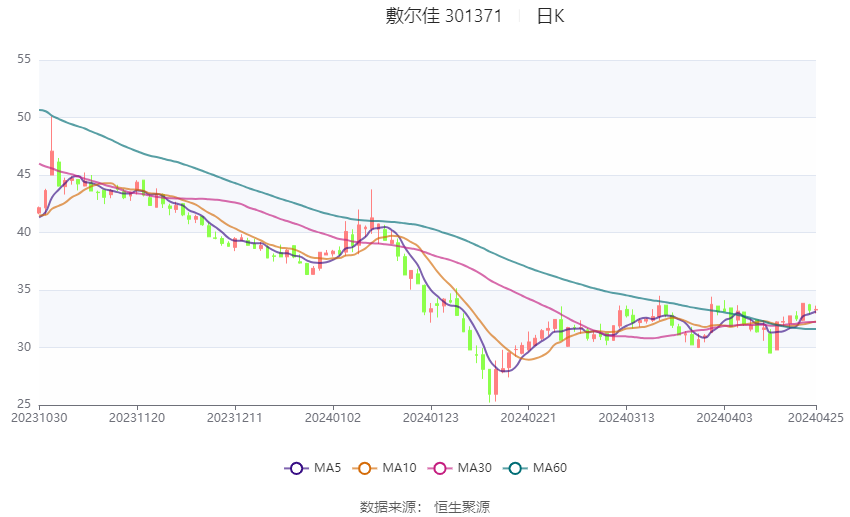Click y-axis value 25

click(x=24, y=404)
